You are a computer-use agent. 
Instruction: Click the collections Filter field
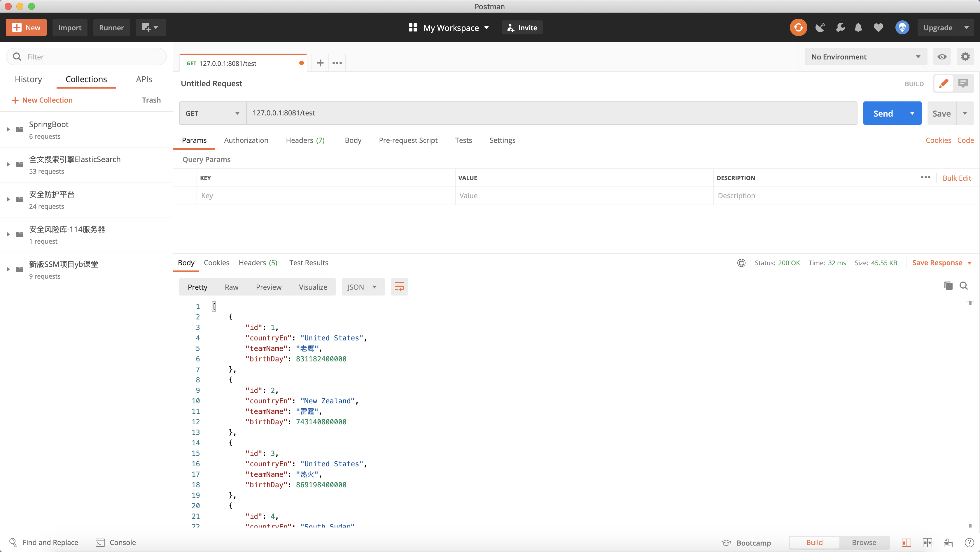(86, 57)
